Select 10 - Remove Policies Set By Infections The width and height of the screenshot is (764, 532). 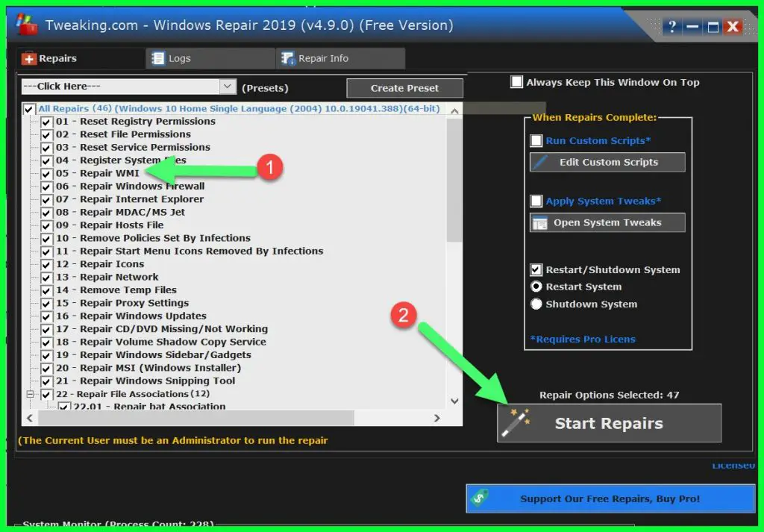(x=152, y=239)
